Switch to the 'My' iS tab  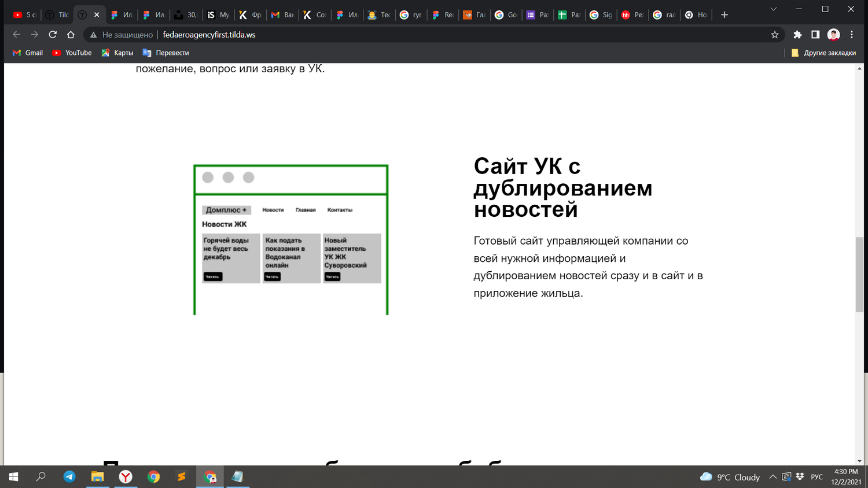(218, 15)
